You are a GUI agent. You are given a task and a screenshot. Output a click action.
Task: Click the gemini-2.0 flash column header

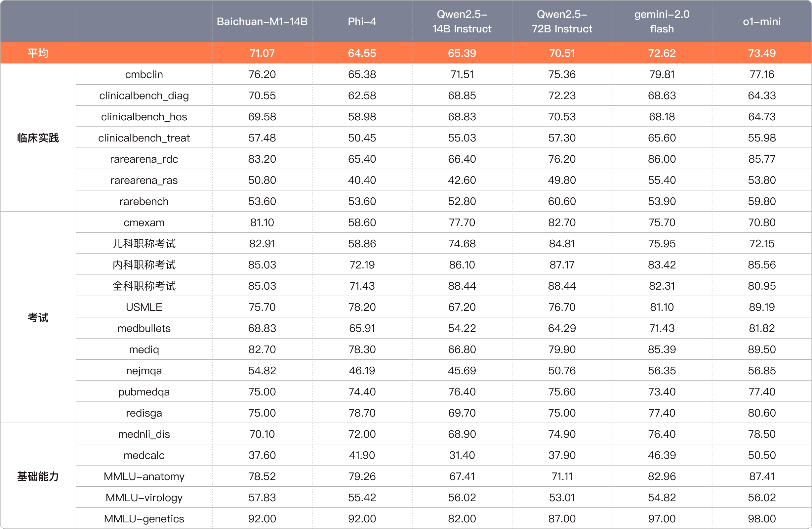pos(662,21)
